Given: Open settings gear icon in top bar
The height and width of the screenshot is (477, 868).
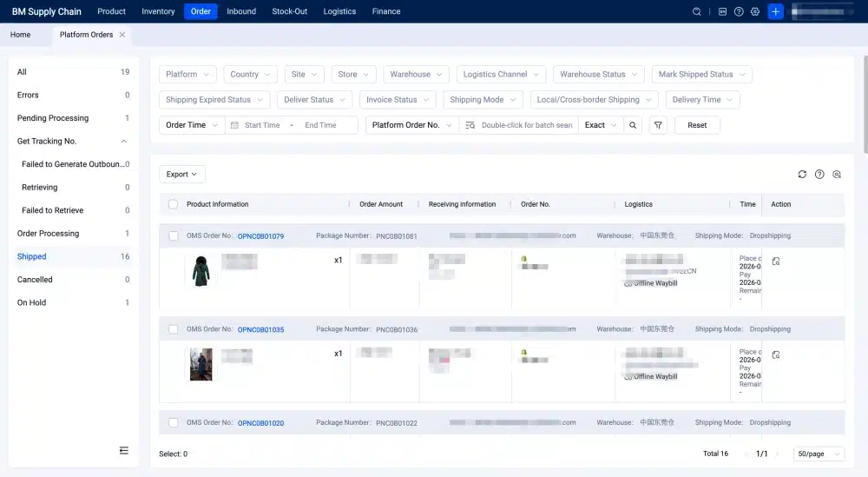Looking at the screenshot, I should tap(755, 11).
